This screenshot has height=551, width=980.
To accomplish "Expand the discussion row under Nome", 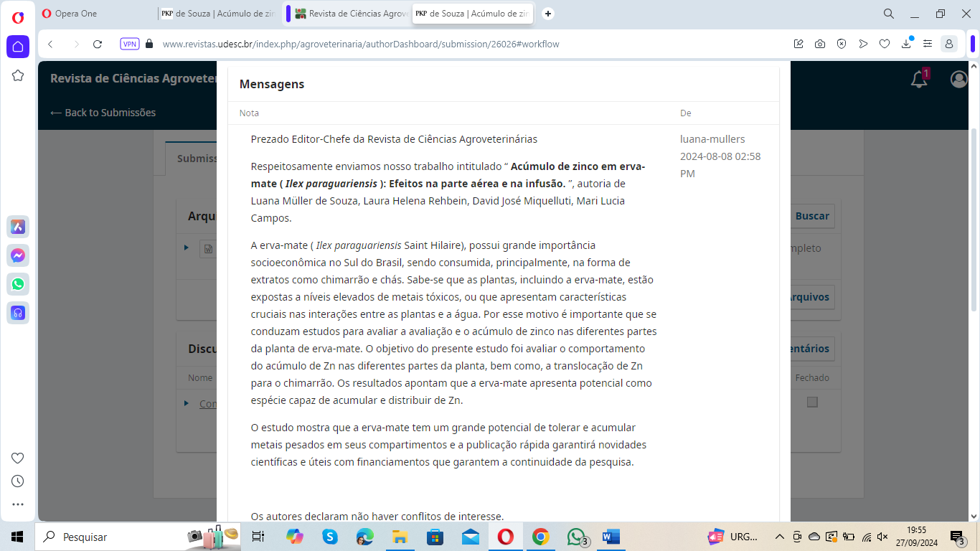I will pyautogui.click(x=187, y=403).
